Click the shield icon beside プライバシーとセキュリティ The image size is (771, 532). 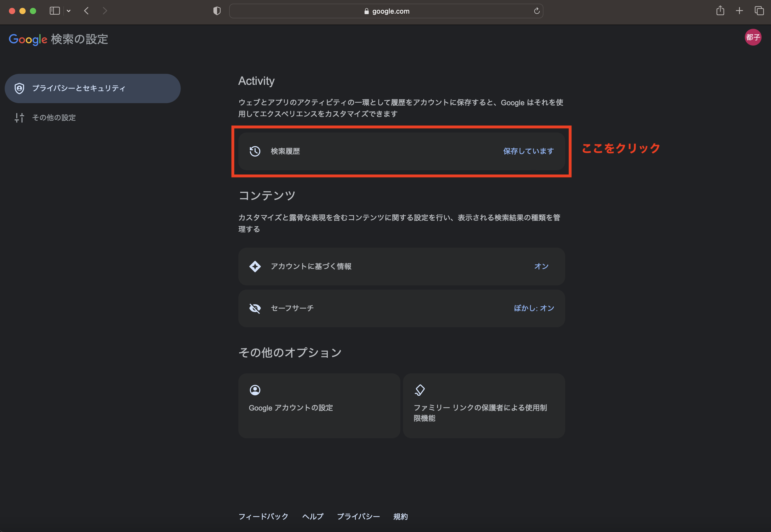[x=19, y=88]
